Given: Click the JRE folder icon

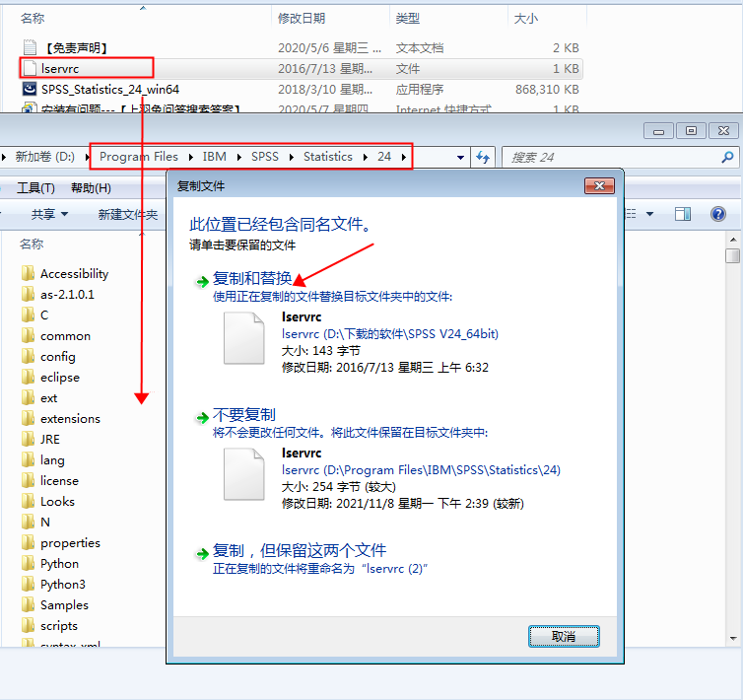Looking at the screenshot, I should (x=28, y=439).
